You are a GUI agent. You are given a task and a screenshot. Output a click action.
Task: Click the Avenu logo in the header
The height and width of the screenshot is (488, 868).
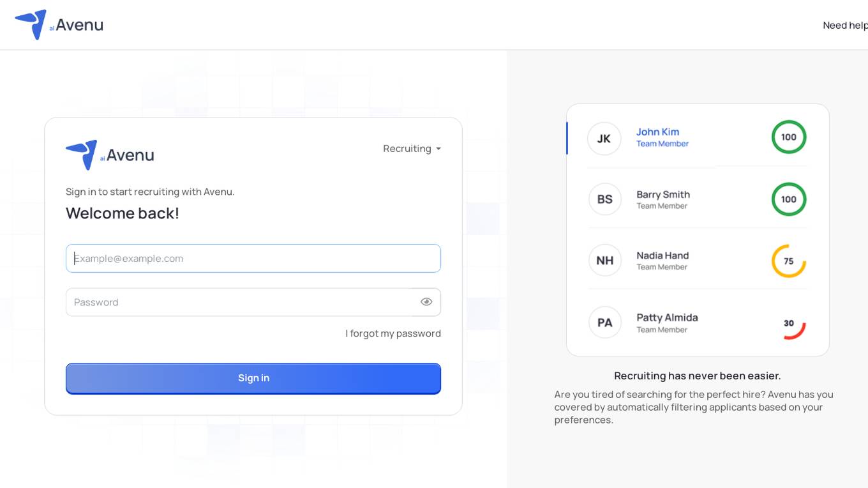(x=59, y=25)
